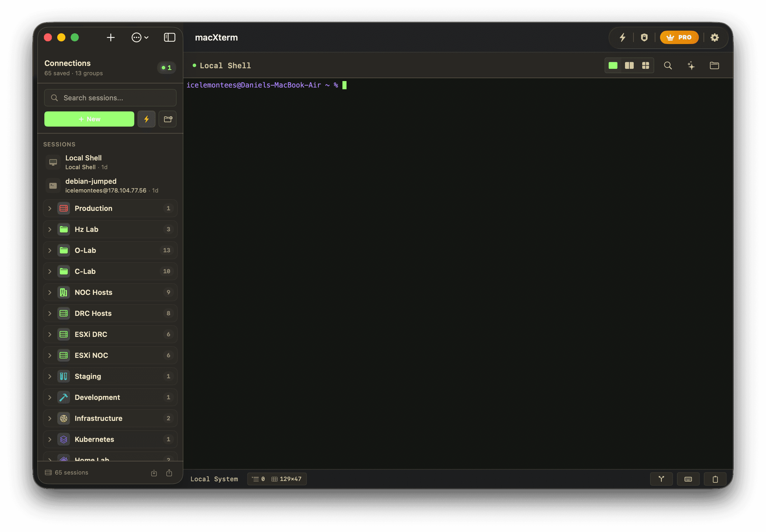Click the ESXi DRC server icon

pos(64,334)
